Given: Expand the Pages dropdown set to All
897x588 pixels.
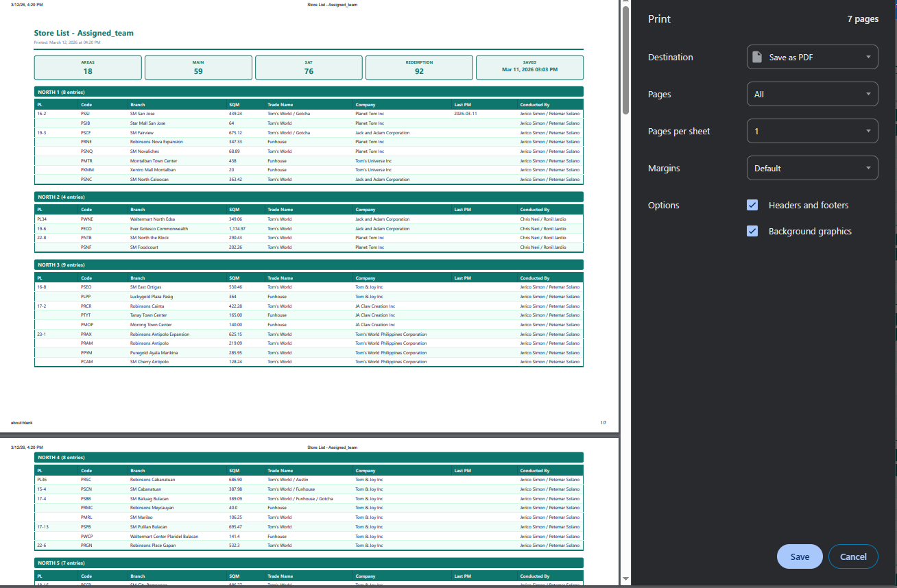Looking at the screenshot, I should click(x=812, y=95).
